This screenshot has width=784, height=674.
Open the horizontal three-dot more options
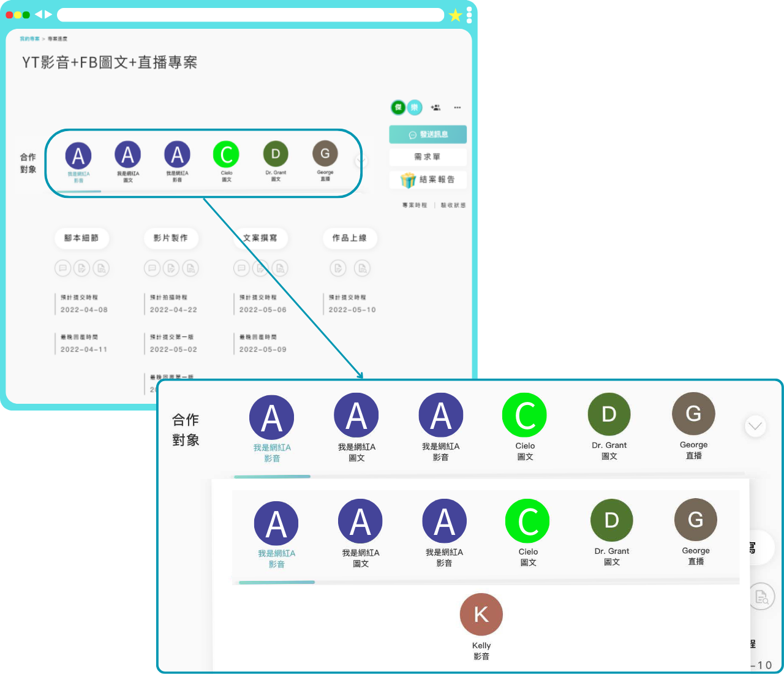457,107
